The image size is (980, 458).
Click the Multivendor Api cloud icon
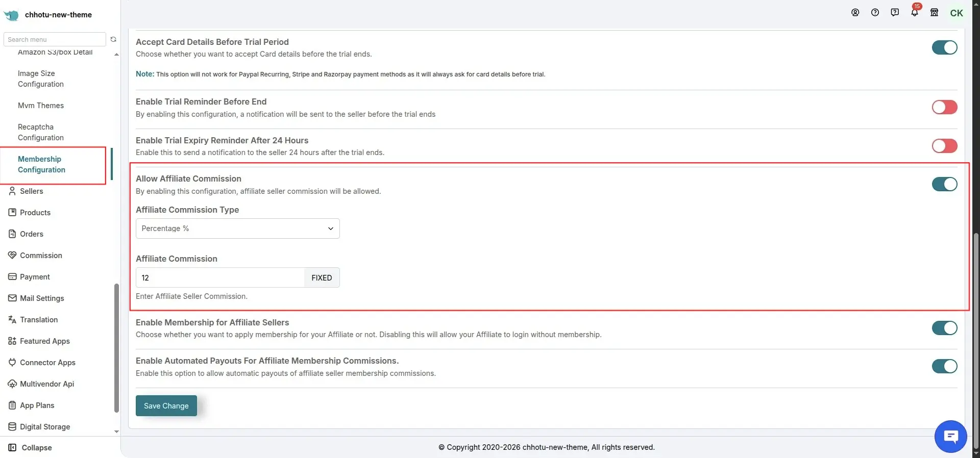[x=12, y=384]
